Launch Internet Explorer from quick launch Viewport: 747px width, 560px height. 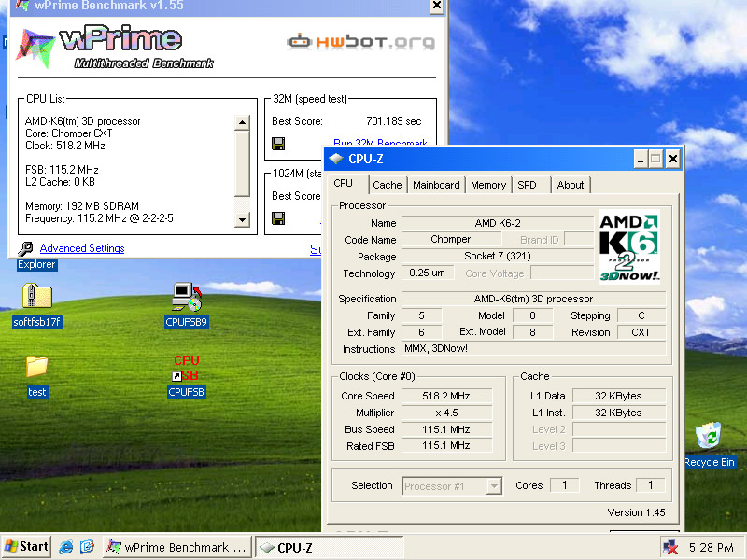(65, 547)
